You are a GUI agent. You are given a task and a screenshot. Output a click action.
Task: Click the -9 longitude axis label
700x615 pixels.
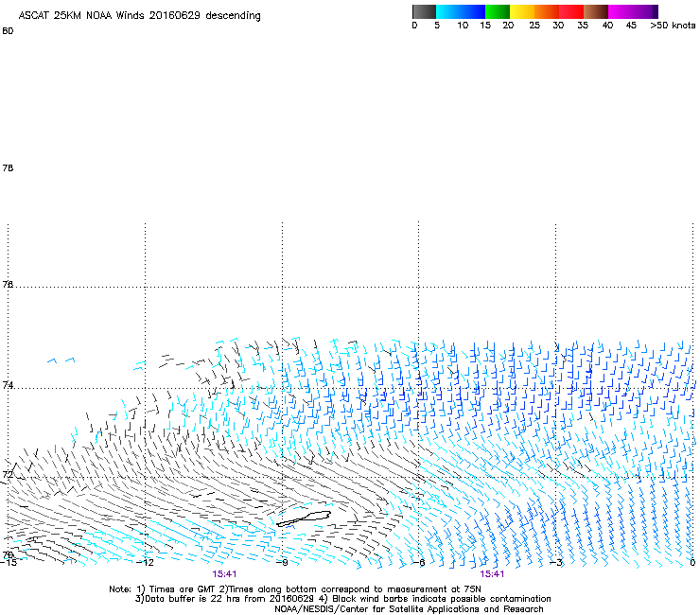(283, 562)
